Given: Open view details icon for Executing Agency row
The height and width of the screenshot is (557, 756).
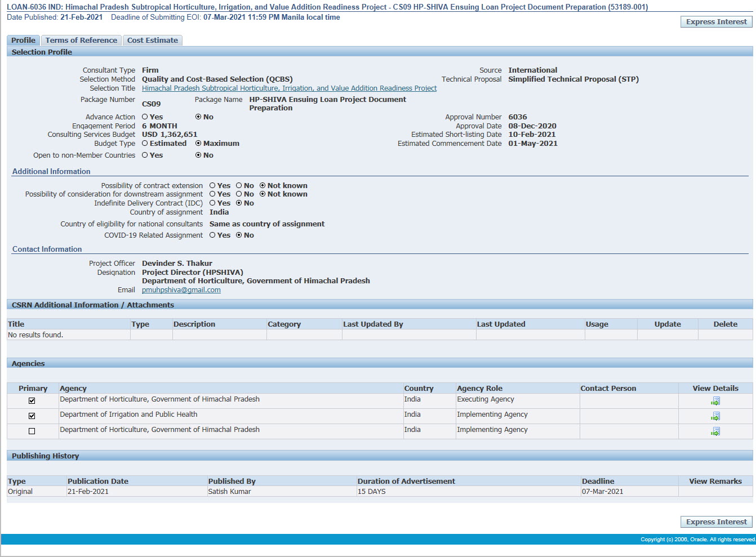Looking at the screenshot, I should coord(715,401).
